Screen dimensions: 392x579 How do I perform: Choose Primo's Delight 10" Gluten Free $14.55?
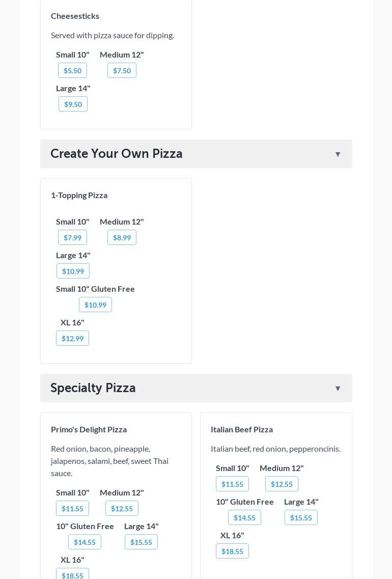[x=85, y=542]
